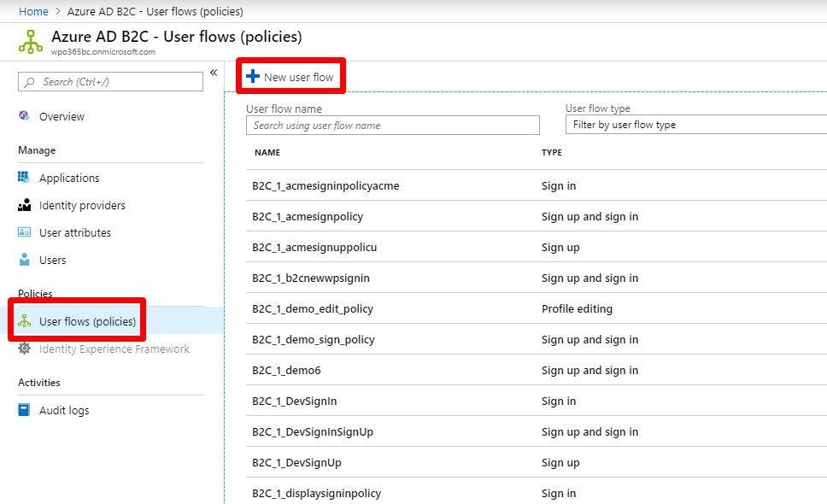This screenshot has height=504, width=827.
Task: Open B2C_1_acmesignuppolicu user flow
Action: point(314,247)
